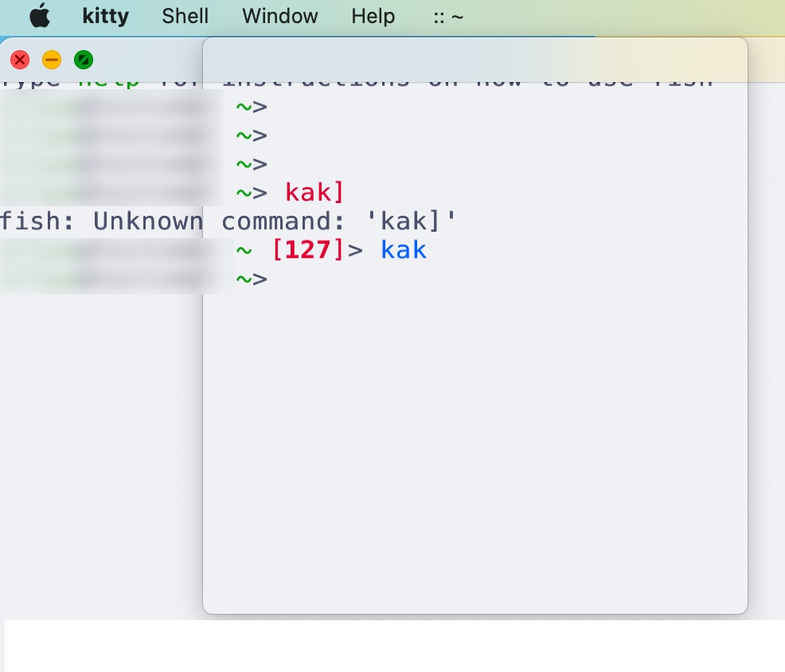The image size is (785, 672).
Task: Open the Shell menu
Action: (x=185, y=16)
